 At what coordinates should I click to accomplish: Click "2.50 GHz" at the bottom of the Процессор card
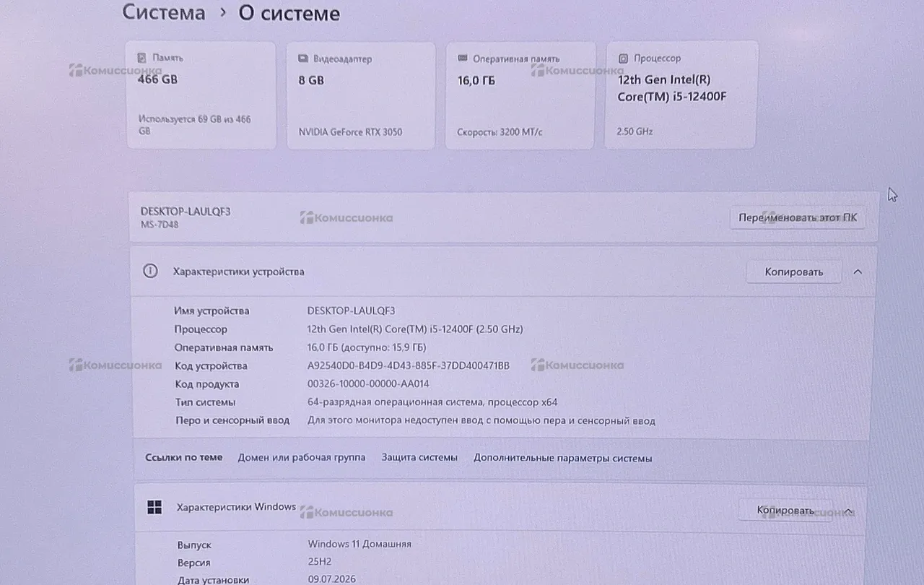[635, 131]
